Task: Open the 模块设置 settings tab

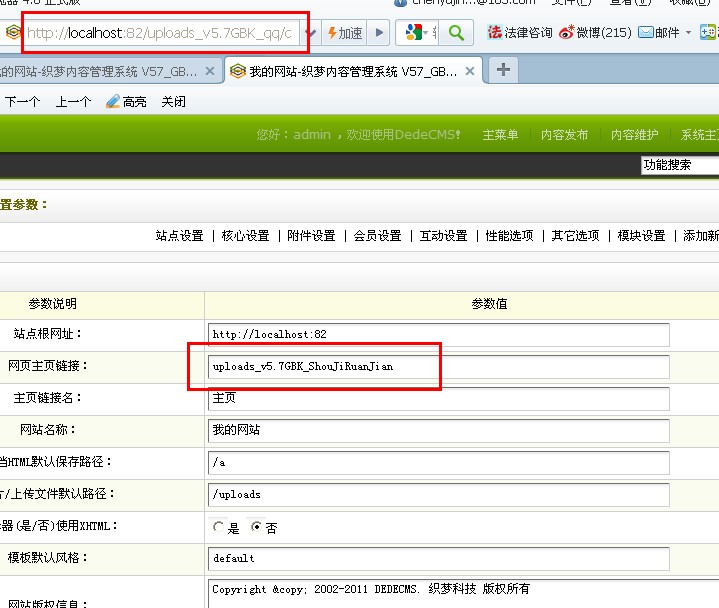Action: click(x=642, y=236)
